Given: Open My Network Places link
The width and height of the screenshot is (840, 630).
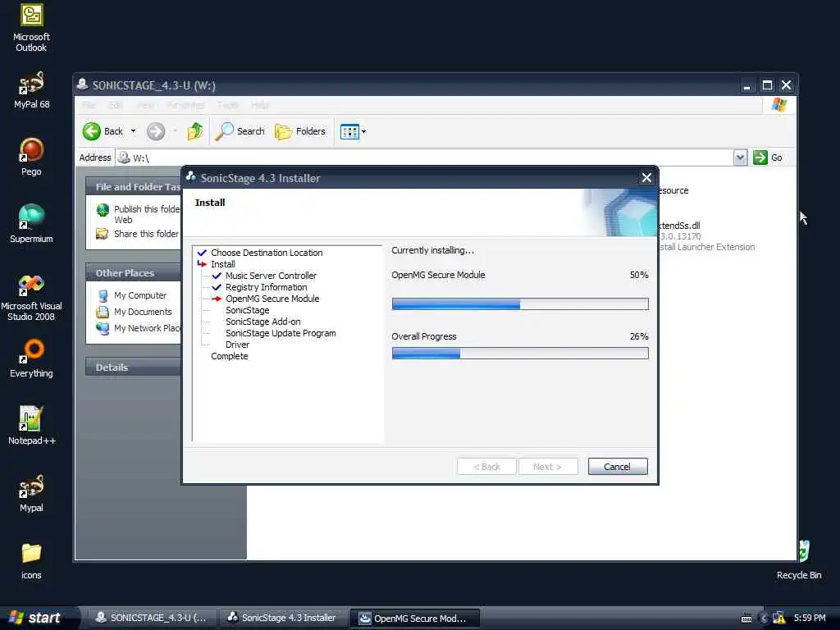Looking at the screenshot, I should pyautogui.click(x=138, y=328).
